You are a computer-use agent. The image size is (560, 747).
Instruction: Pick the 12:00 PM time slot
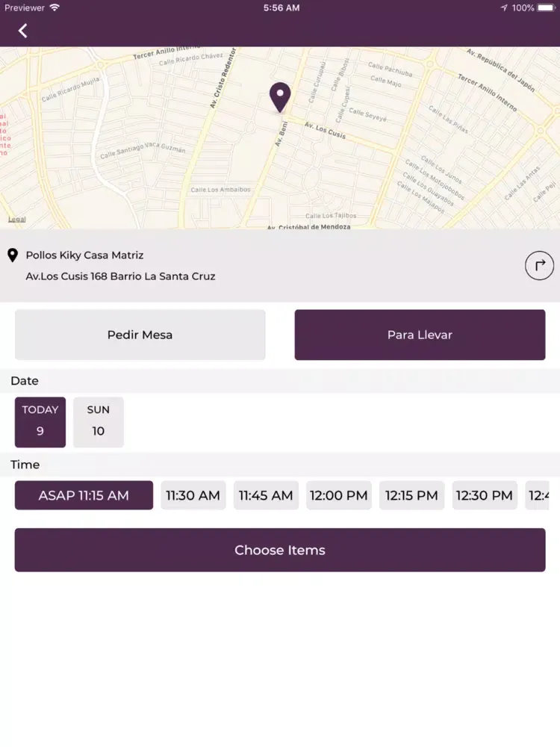[338, 495]
